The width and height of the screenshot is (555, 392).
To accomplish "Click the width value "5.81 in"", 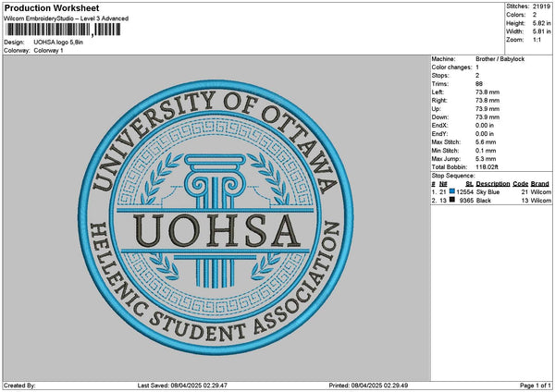I will pos(541,31).
